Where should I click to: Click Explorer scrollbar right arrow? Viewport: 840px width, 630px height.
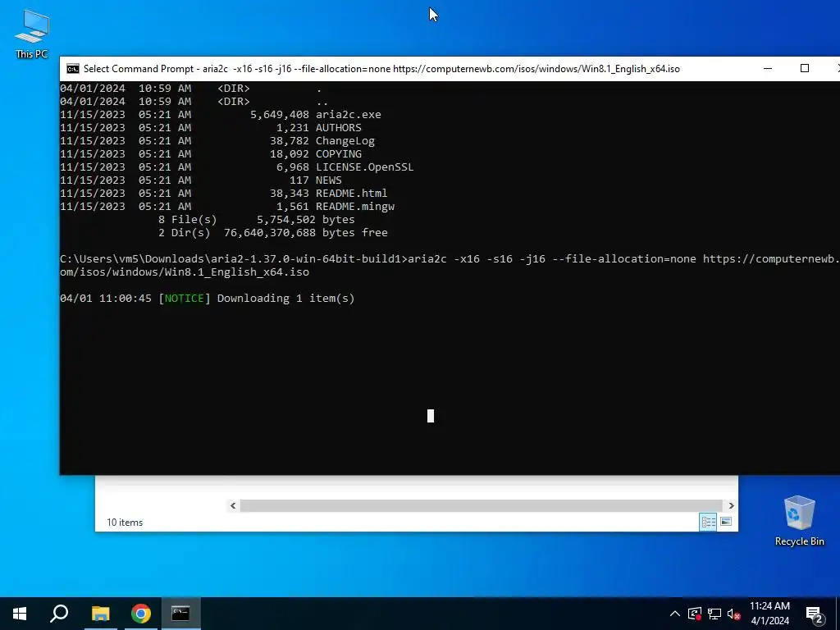point(731,505)
